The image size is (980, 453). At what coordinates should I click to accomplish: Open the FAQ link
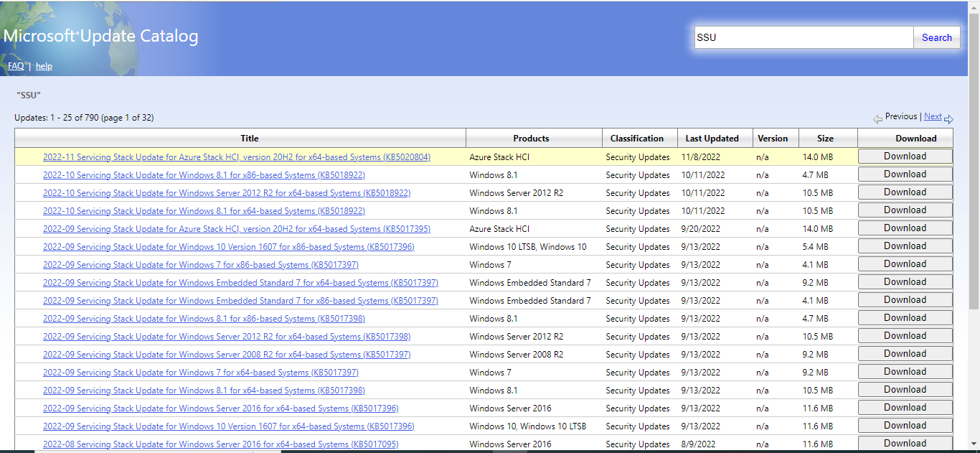(x=16, y=66)
